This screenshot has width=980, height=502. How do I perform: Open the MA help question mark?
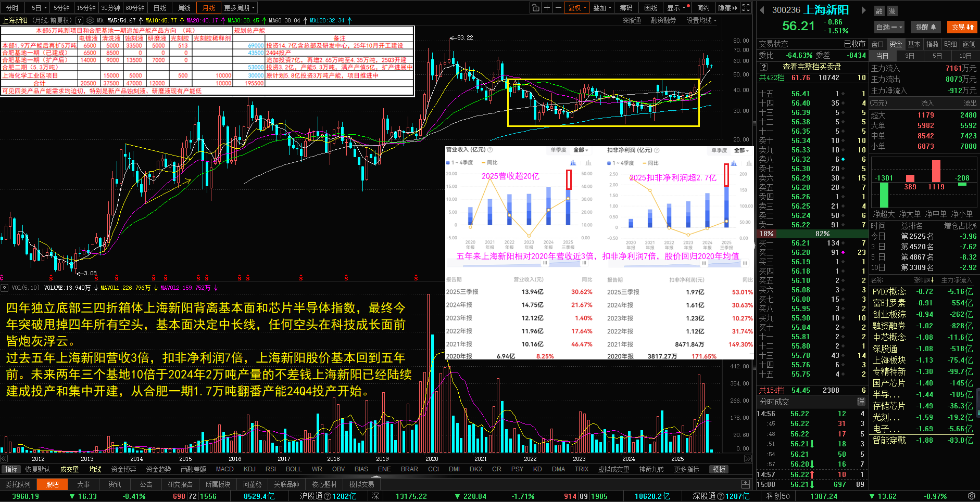[79, 20]
